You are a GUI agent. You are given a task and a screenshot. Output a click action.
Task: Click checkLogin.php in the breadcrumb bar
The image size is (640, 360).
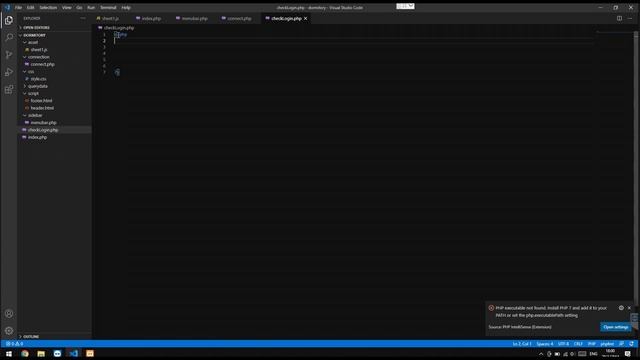119,28
